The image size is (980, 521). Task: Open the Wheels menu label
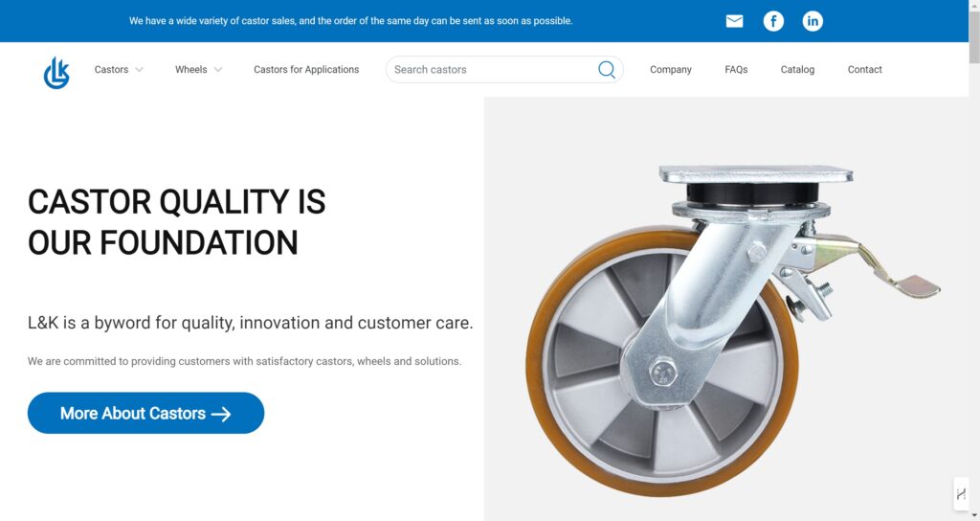click(x=190, y=70)
